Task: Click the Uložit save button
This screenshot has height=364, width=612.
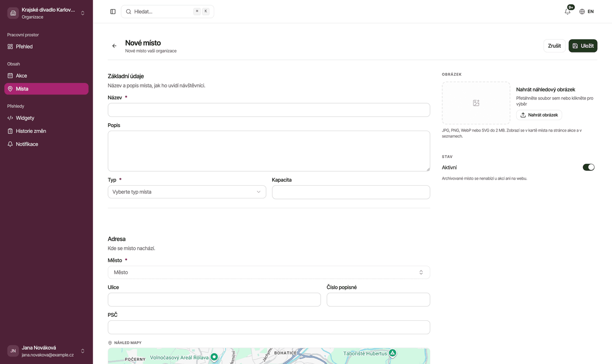Action: tap(583, 46)
